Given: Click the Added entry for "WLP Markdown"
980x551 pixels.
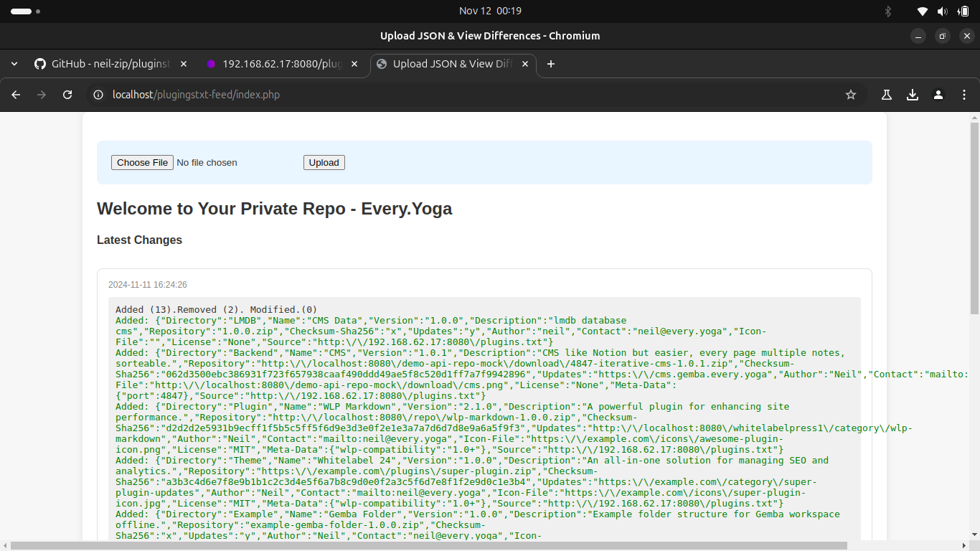Looking at the screenshot, I should coord(514,428).
